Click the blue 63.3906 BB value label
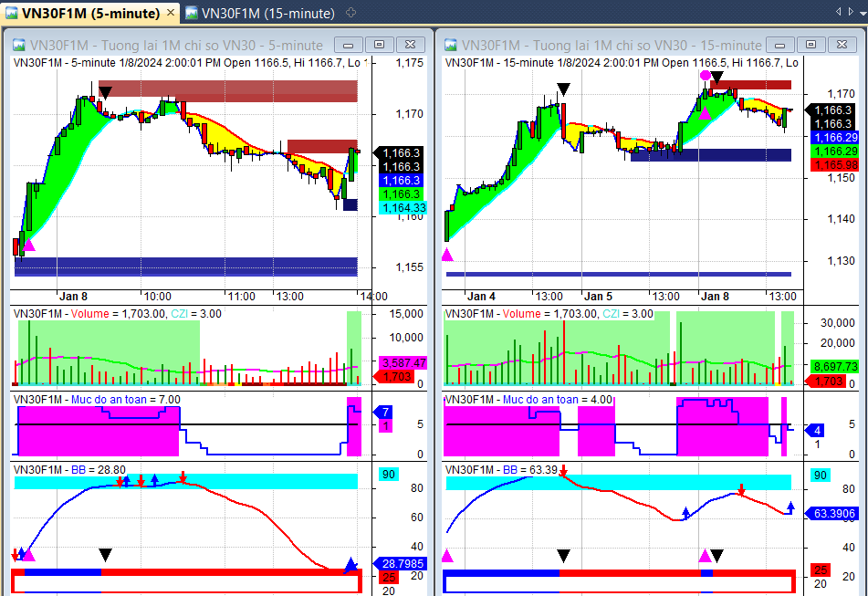Screen dimensions: 868x596 click(833, 514)
